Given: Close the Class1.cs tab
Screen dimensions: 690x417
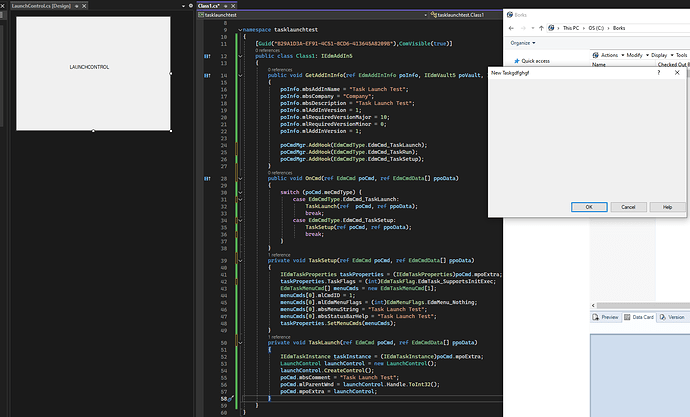Looking at the screenshot, I should click(x=233, y=6).
